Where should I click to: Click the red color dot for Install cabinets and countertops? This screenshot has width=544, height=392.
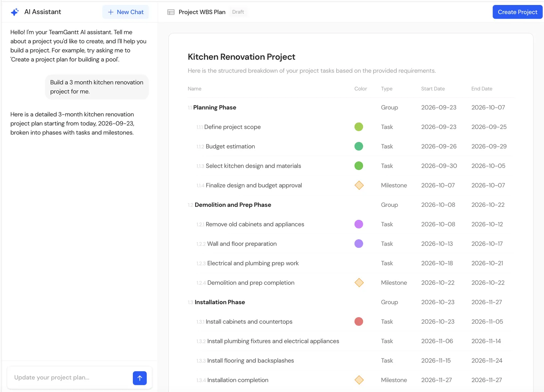pos(359,322)
